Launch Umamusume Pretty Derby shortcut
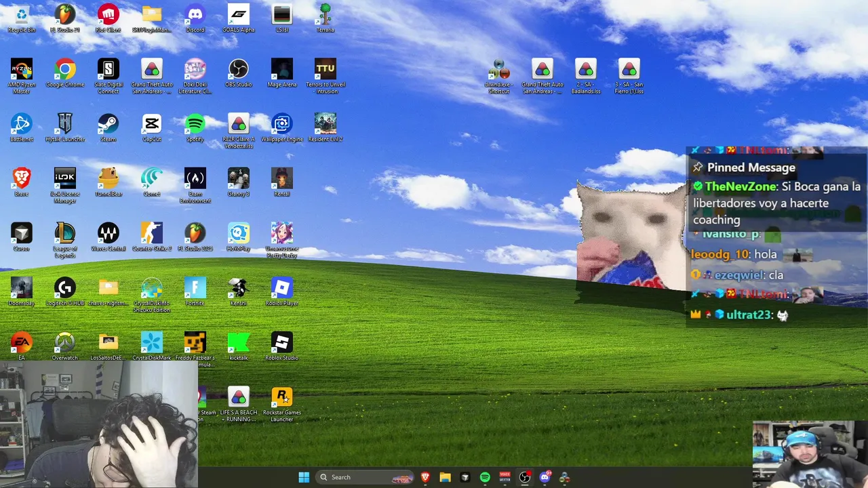Viewport: 868px width, 488px height. (282, 241)
